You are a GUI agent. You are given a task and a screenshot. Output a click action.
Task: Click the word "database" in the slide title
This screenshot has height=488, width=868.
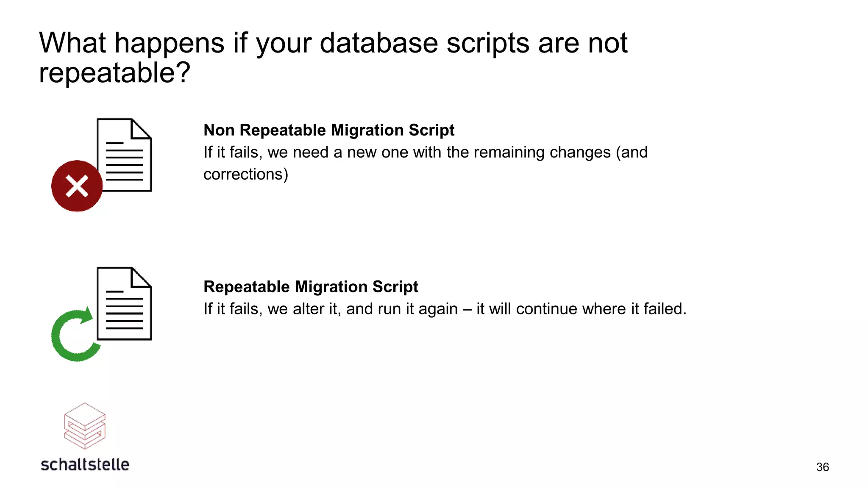pos(378,43)
